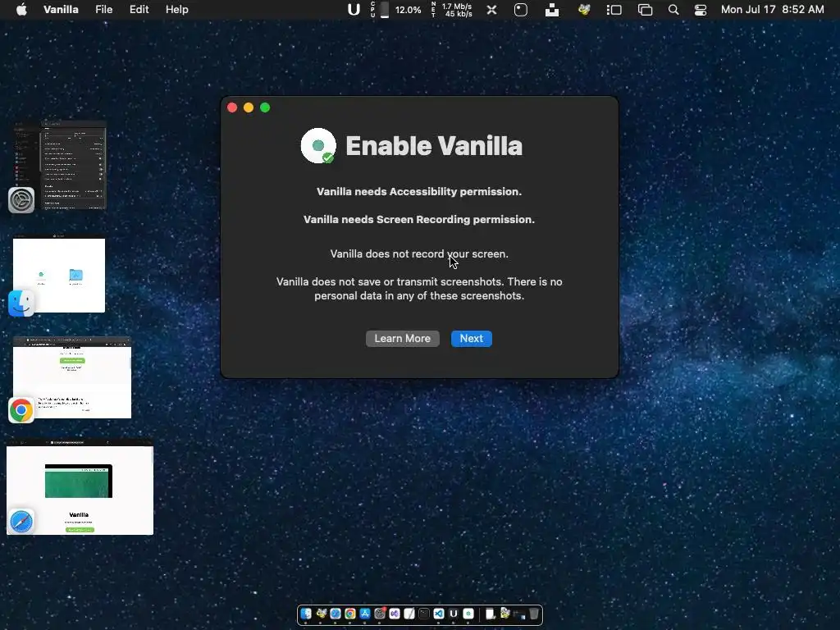Viewport: 840px width, 630px height.
Task: Open the U app in the Dock
Action: (x=453, y=614)
